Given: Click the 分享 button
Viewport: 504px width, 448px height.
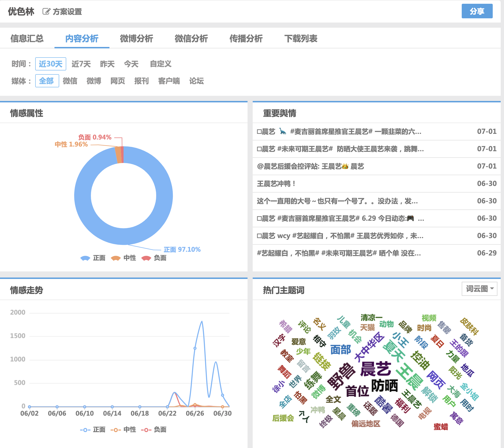Looking at the screenshot, I should tap(477, 11).
